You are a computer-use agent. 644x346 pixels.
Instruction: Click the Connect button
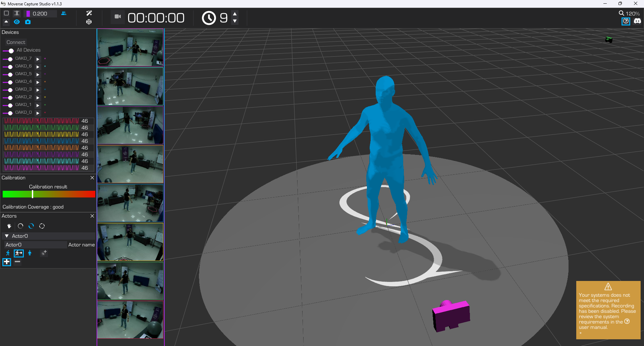pyautogui.click(x=16, y=42)
